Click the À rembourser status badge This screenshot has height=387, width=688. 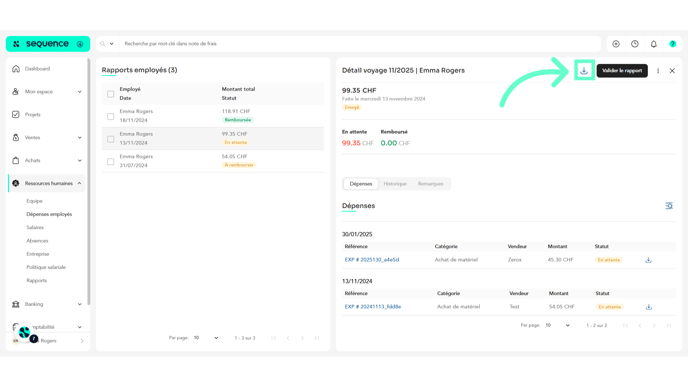[x=239, y=165]
